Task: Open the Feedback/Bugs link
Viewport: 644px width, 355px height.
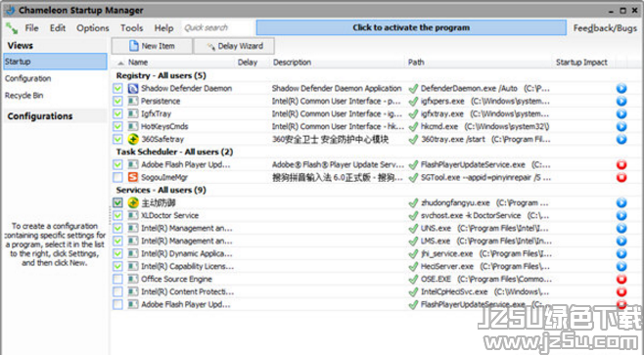Action: click(x=605, y=28)
